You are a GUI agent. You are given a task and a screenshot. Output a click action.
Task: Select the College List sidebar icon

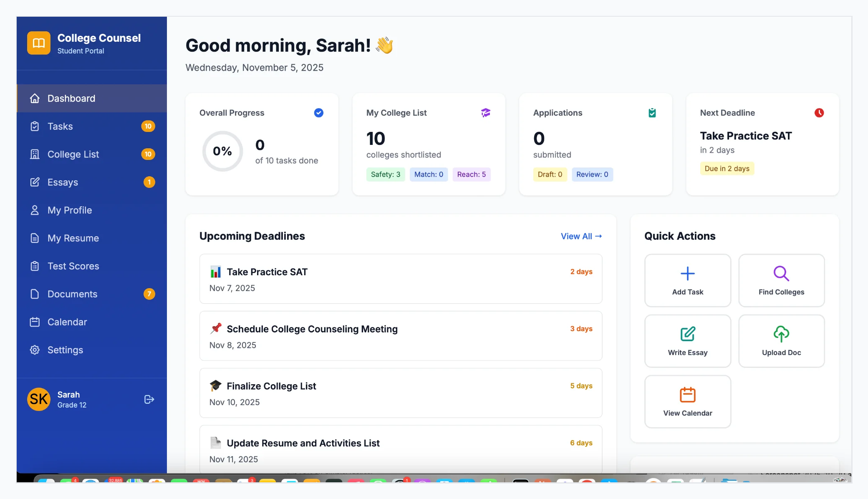35,154
